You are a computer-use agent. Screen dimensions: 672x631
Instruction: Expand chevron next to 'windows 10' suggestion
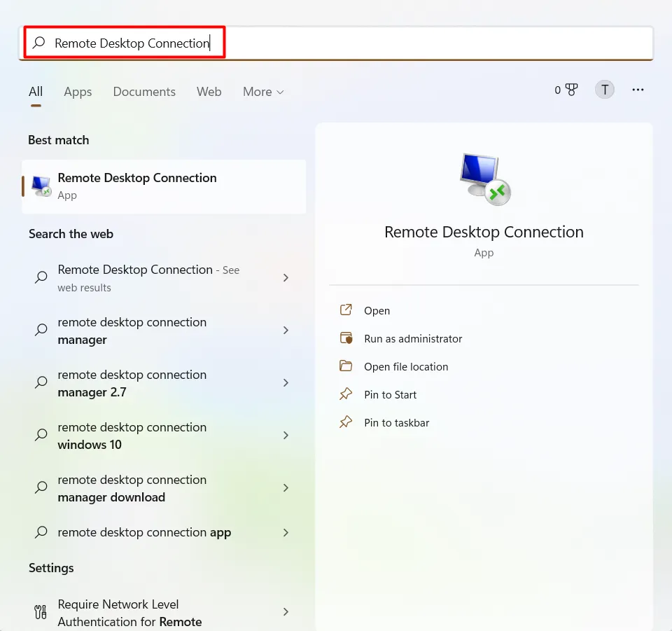click(x=286, y=435)
